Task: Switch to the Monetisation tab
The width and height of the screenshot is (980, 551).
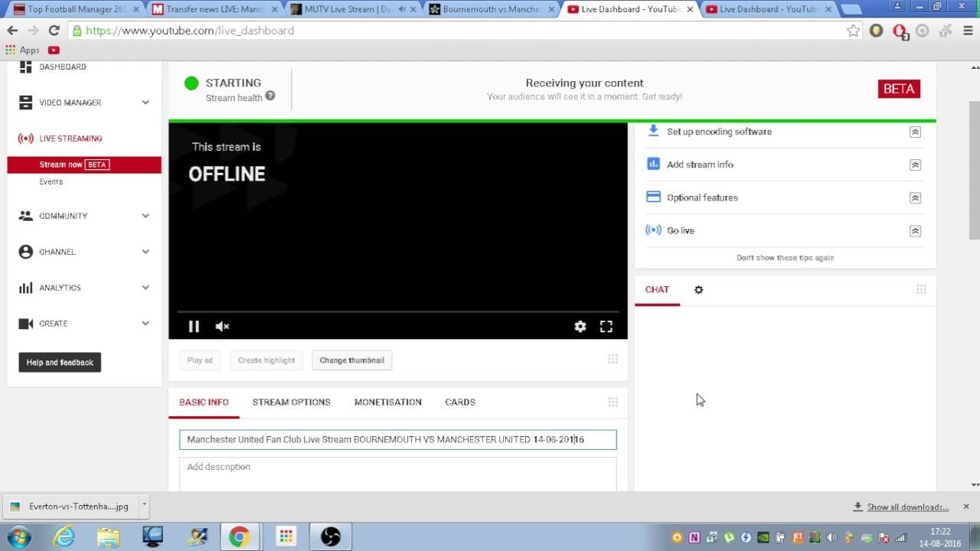Action: point(387,402)
